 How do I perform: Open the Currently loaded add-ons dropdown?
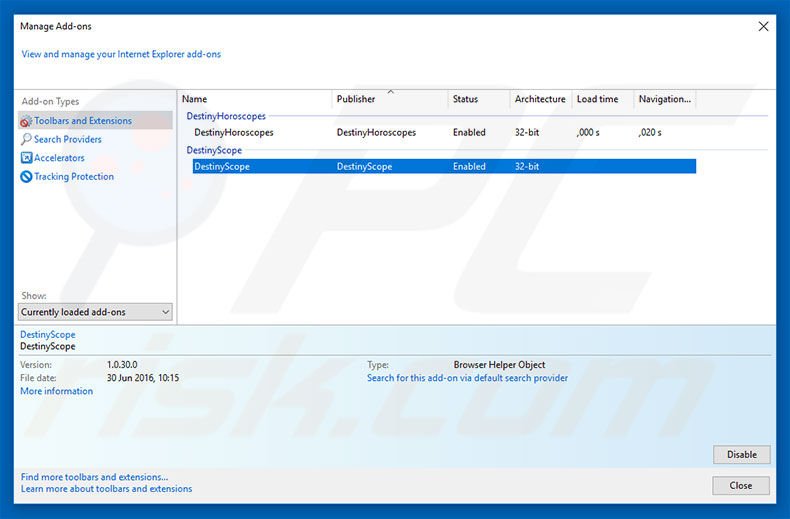[96, 312]
